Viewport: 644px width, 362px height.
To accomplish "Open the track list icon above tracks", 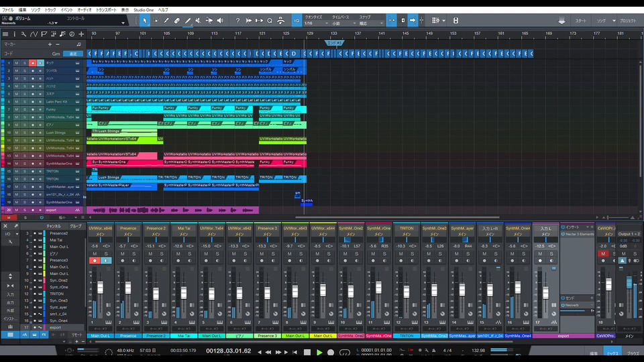I will [5, 34].
